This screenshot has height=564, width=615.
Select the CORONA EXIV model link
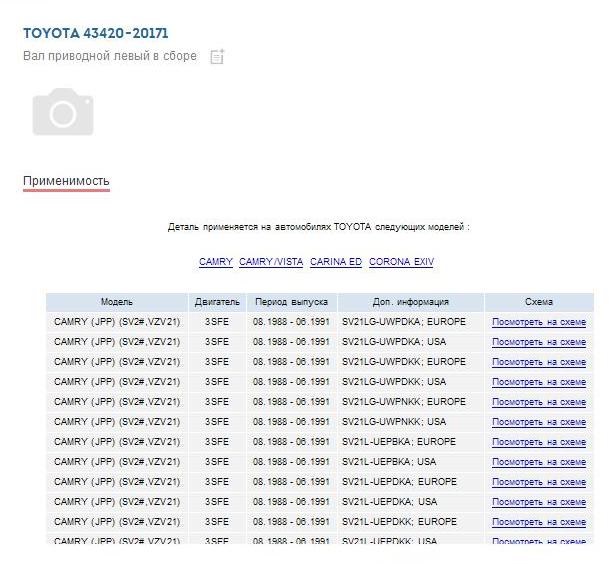pyautogui.click(x=401, y=262)
